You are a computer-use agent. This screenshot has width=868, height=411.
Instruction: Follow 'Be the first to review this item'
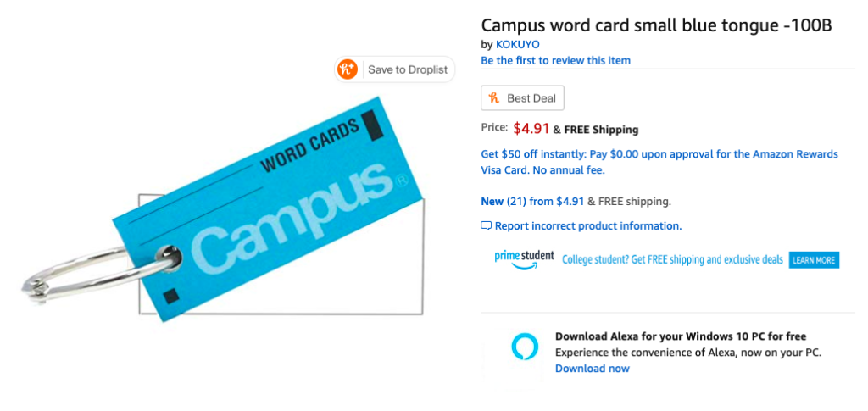click(555, 60)
